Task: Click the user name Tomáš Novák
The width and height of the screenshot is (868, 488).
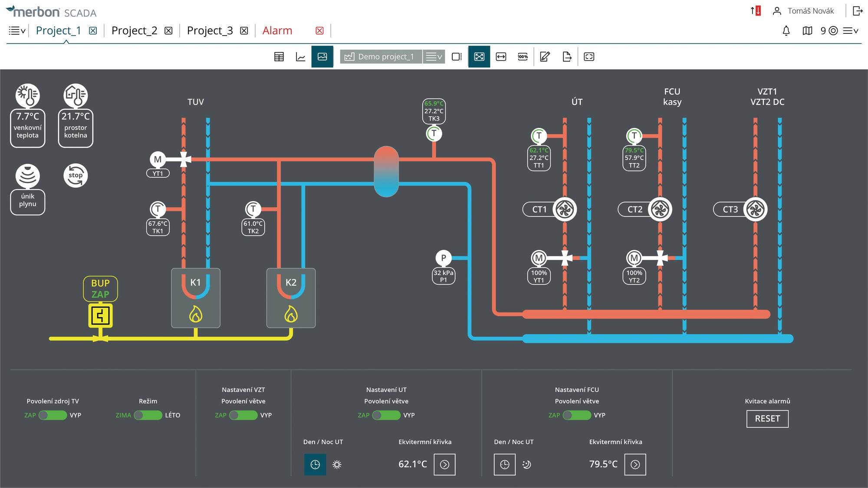Action: [811, 11]
